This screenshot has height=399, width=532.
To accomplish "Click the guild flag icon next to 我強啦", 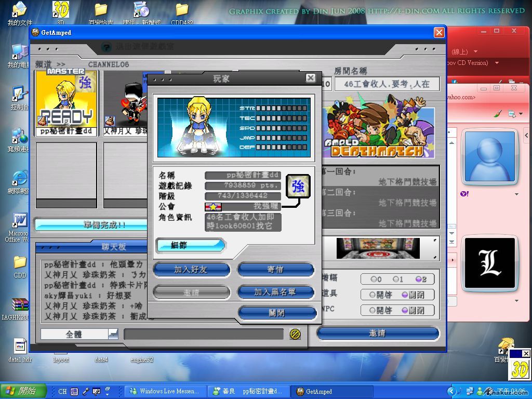I will pos(213,206).
